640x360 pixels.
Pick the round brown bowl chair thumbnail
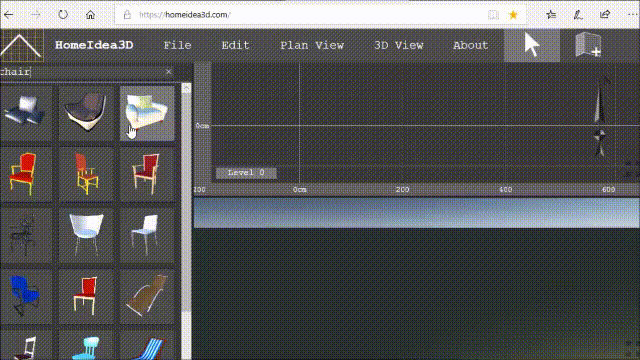pyautogui.click(x=86, y=113)
